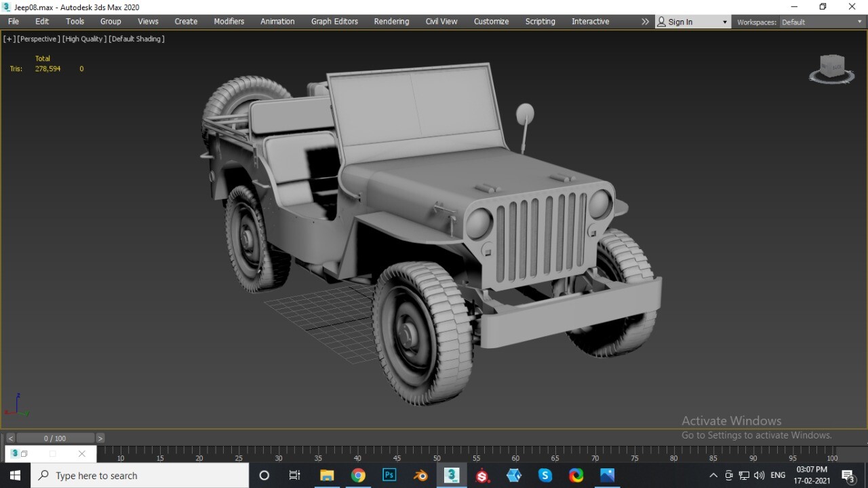
Task: Open the Graph Editors menu
Action: click(x=334, y=22)
